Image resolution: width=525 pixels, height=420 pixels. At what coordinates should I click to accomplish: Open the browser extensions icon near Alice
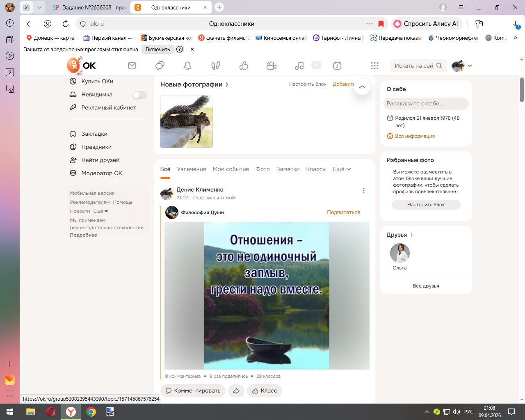[479, 24]
